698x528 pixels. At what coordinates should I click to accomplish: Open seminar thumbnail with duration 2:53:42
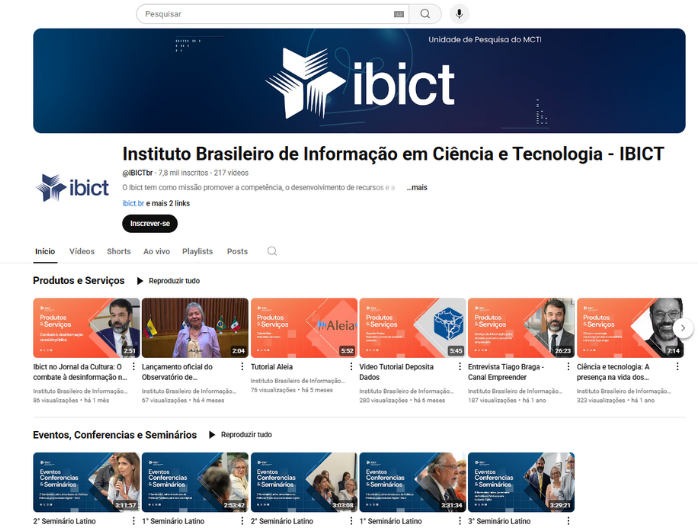(195, 482)
